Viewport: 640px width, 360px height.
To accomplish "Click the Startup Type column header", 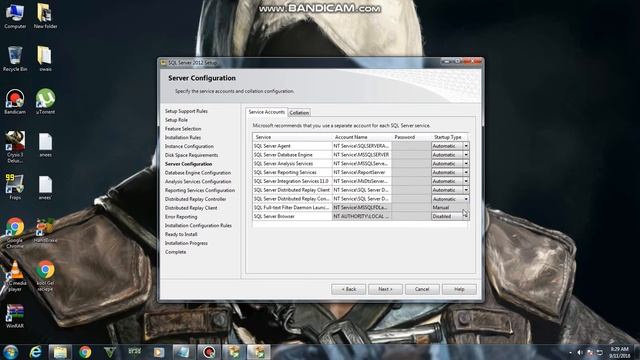I will coord(450,137).
